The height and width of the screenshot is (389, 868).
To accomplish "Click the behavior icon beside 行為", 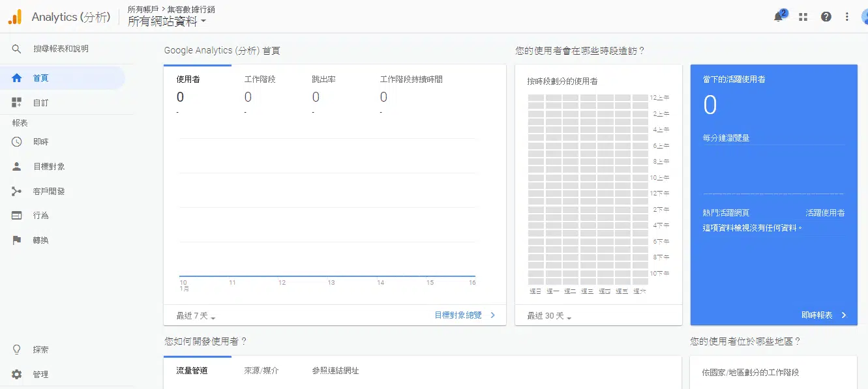I will click(x=17, y=215).
